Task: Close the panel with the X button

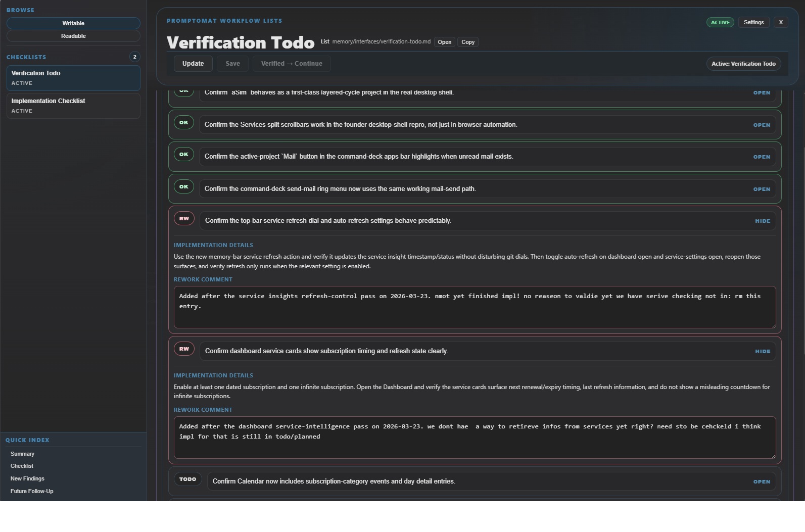Action: point(781,22)
